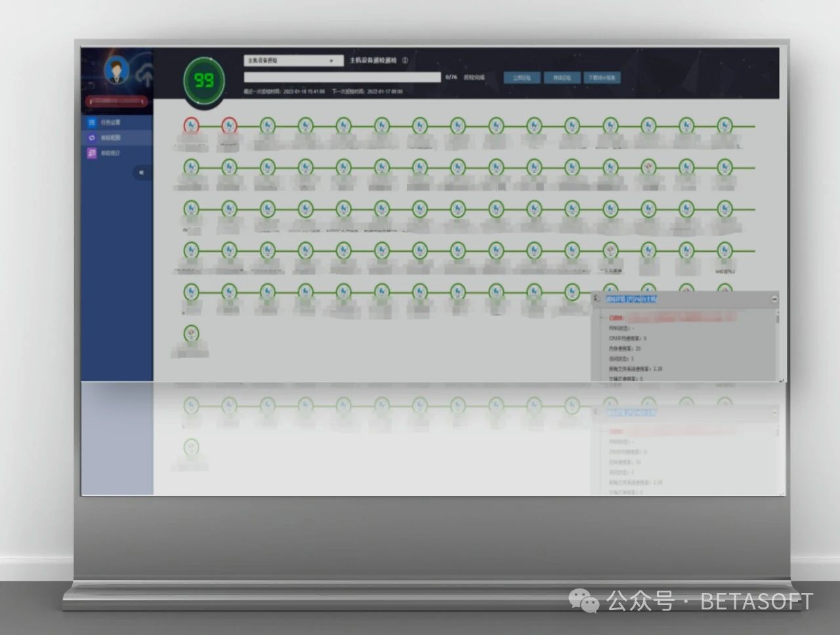Screen dimensions: 840x635
Task: Click the lone device node in the last row
Action: click(x=191, y=334)
